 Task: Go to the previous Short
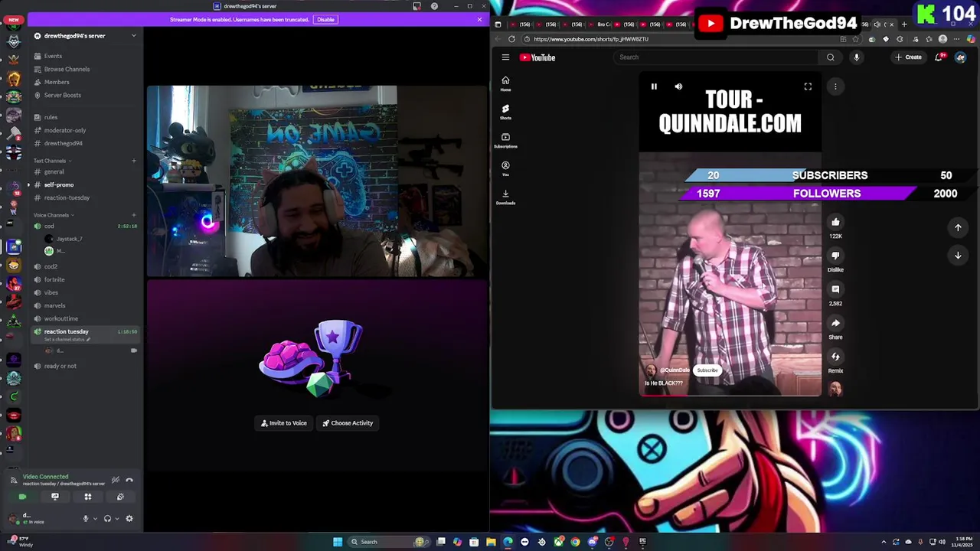(x=958, y=227)
